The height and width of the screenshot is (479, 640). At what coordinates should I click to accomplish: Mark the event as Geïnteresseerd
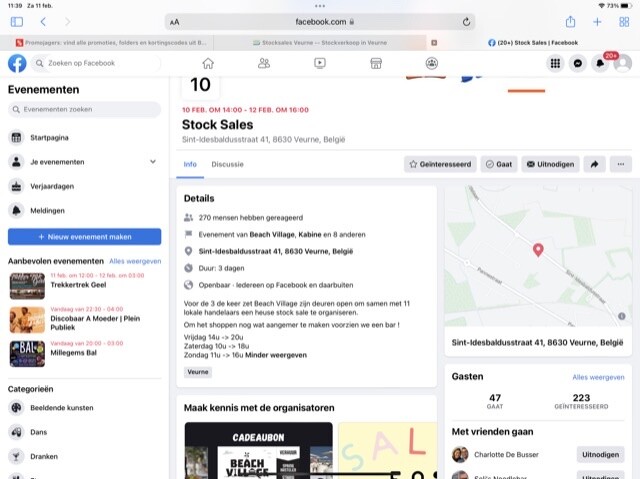point(440,164)
